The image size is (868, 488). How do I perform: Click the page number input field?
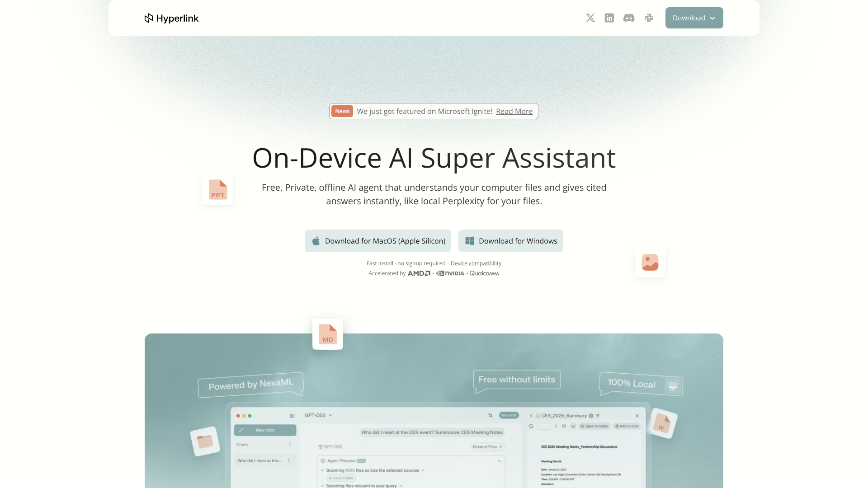(x=544, y=426)
